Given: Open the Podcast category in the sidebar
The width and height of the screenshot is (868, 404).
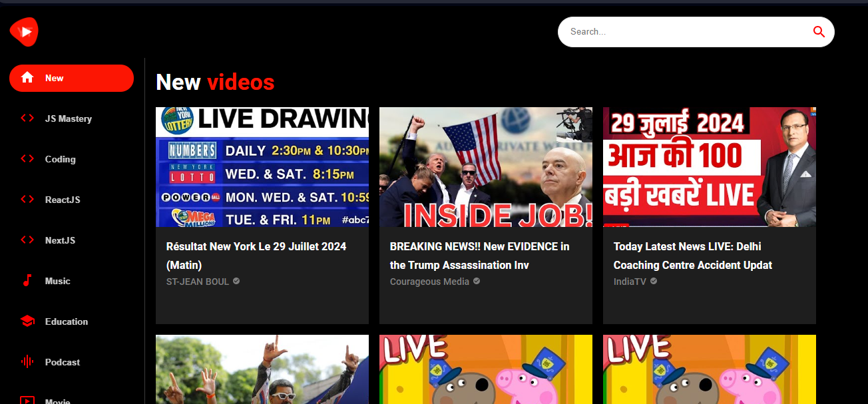Looking at the screenshot, I should pyautogui.click(x=71, y=362).
